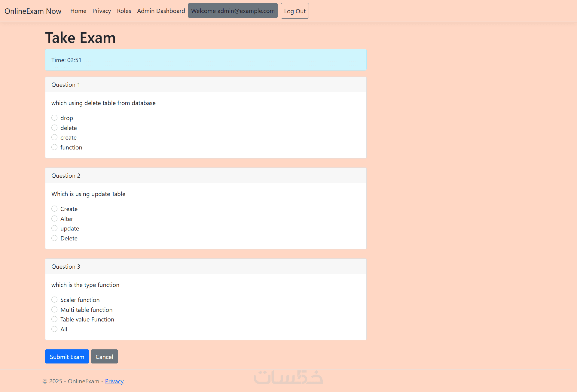Pick 'All' for Question 3
The image size is (577, 392).
click(54, 329)
